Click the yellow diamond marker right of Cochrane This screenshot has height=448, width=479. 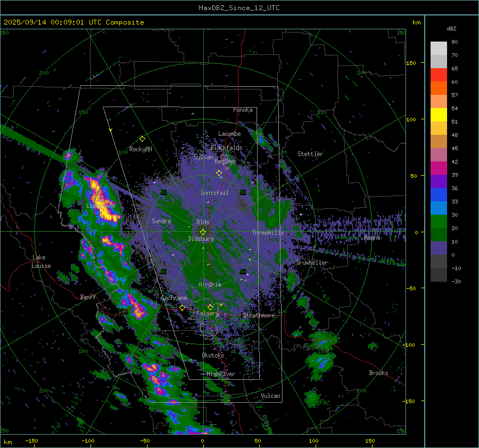coord(183,308)
